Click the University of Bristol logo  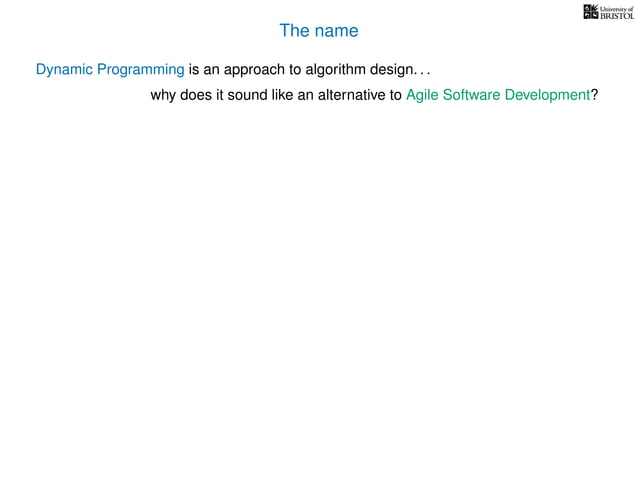click(x=608, y=12)
